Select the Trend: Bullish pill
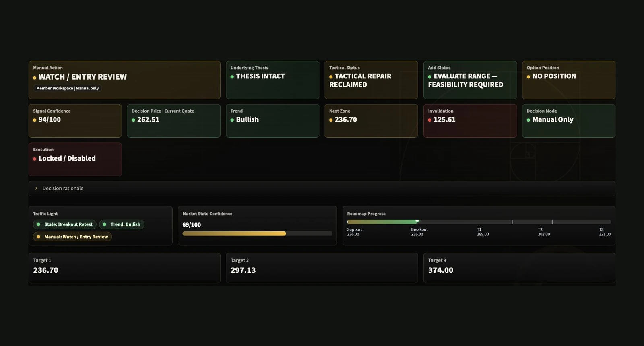 [x=122, y=224]
